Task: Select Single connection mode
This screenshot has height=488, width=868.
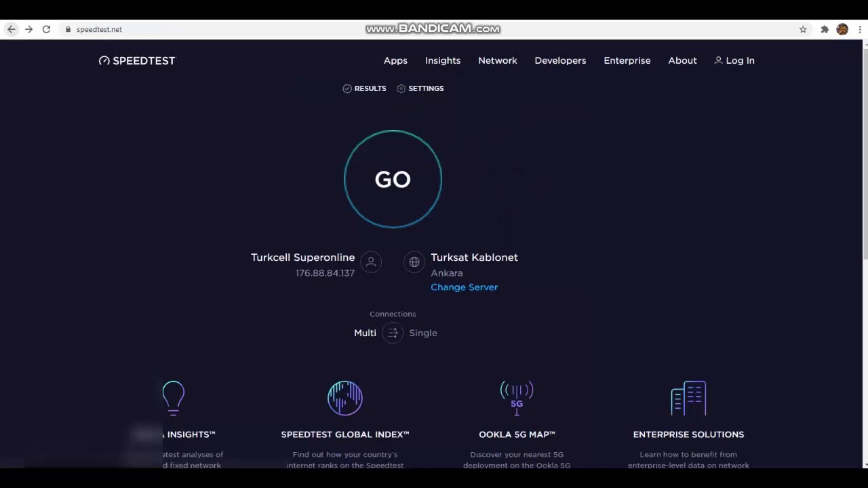Action: 423,333
